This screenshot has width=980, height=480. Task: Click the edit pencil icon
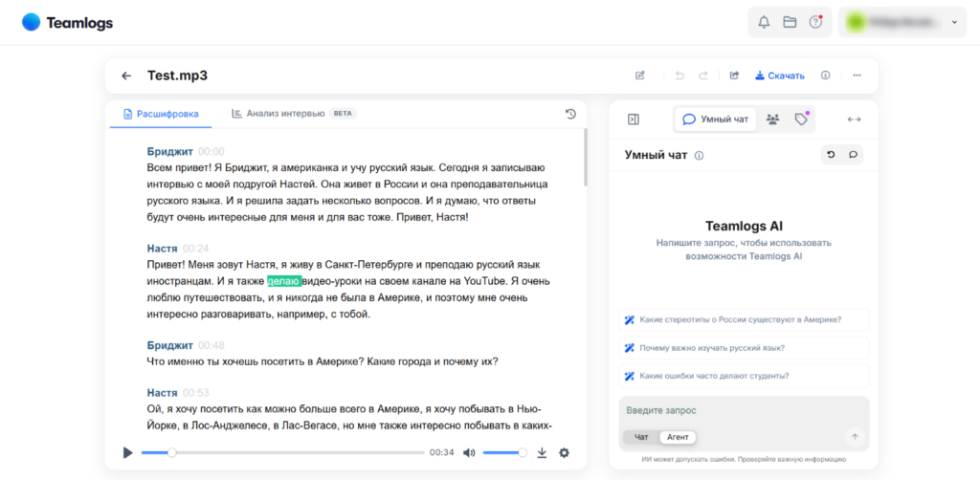tap(639, 76)
